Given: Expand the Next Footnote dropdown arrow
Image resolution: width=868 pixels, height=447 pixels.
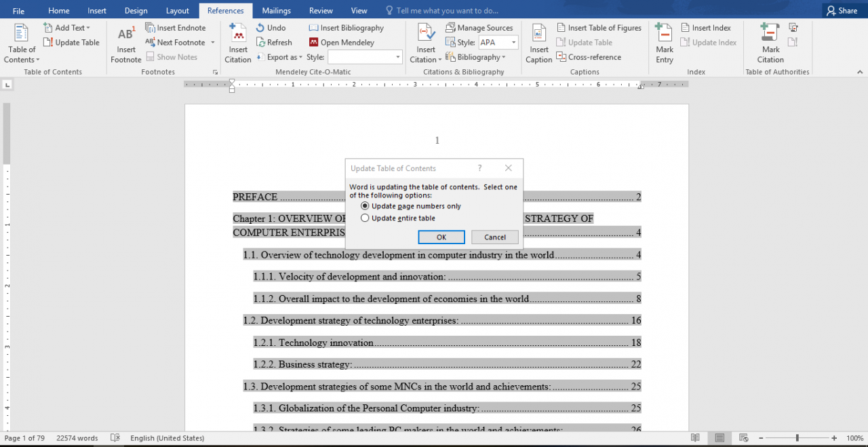Looking at the screenshot, I should [212, 42].
